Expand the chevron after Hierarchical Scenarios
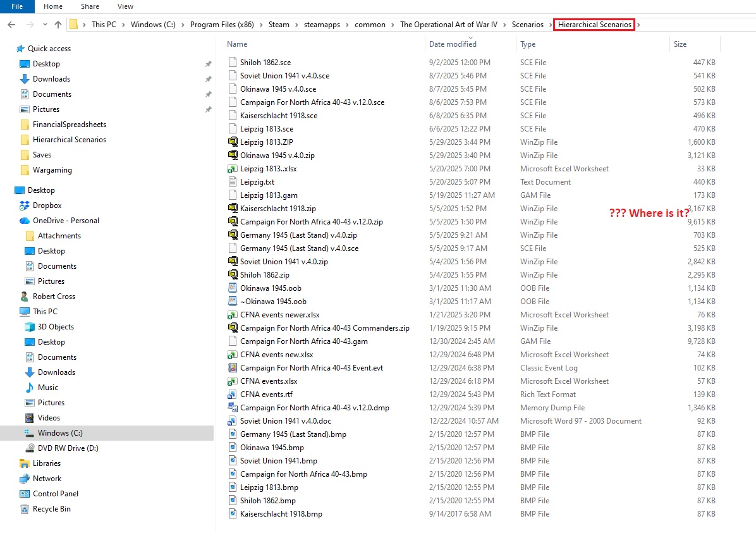The image size is (756, 533). [639, 24]
